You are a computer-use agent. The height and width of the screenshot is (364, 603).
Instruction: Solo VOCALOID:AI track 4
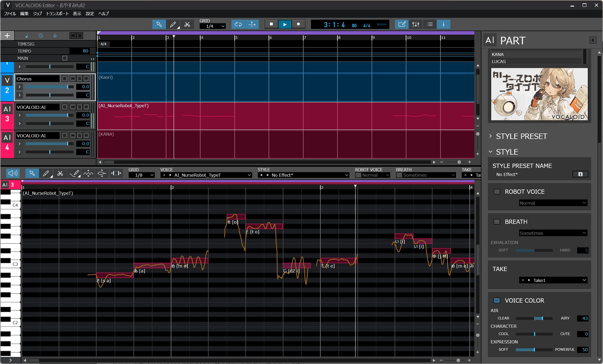point(79,135)
